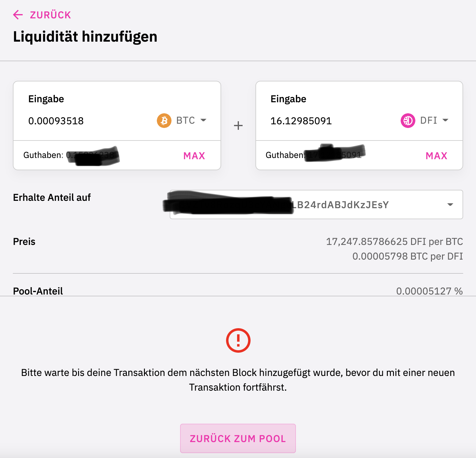
Task: Click the address text ending KzJEsY
Action: (340, 205)
